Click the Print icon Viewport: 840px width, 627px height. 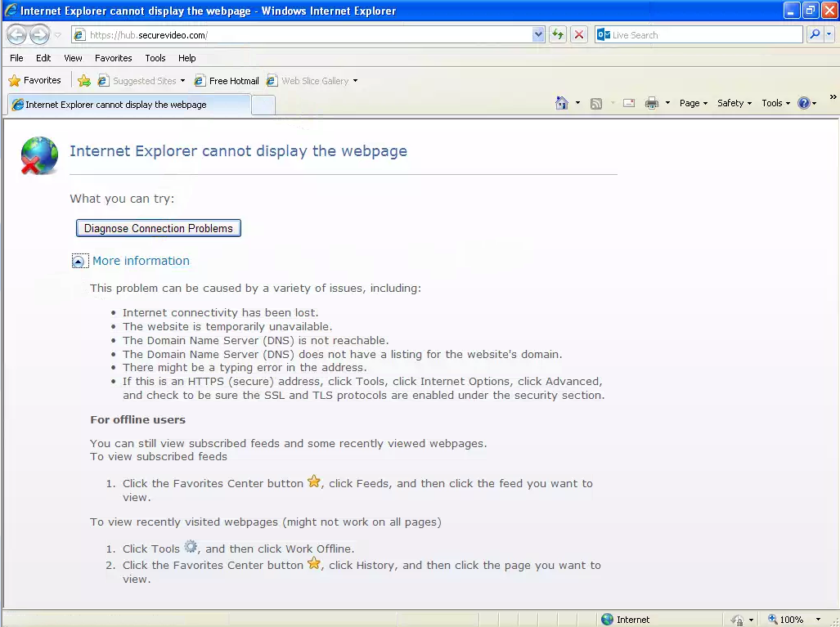(652, 103)
